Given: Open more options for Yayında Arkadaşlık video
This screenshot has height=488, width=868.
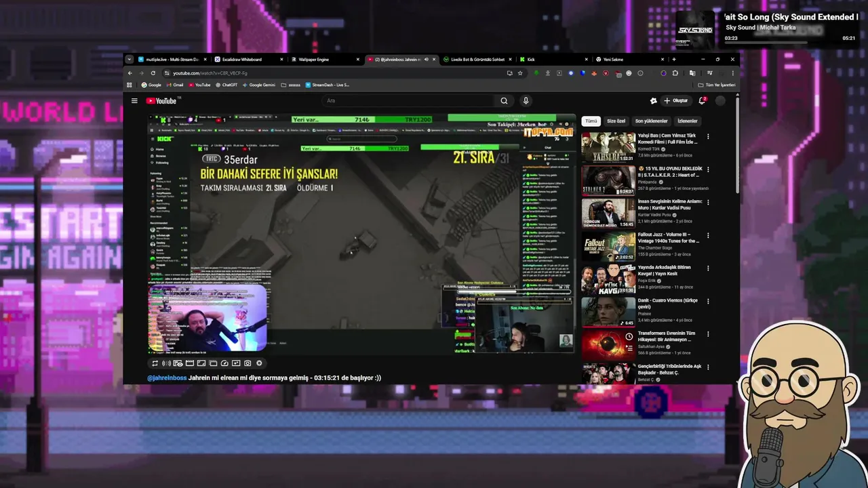Looking at the screenshot, I should coord(708,268).
